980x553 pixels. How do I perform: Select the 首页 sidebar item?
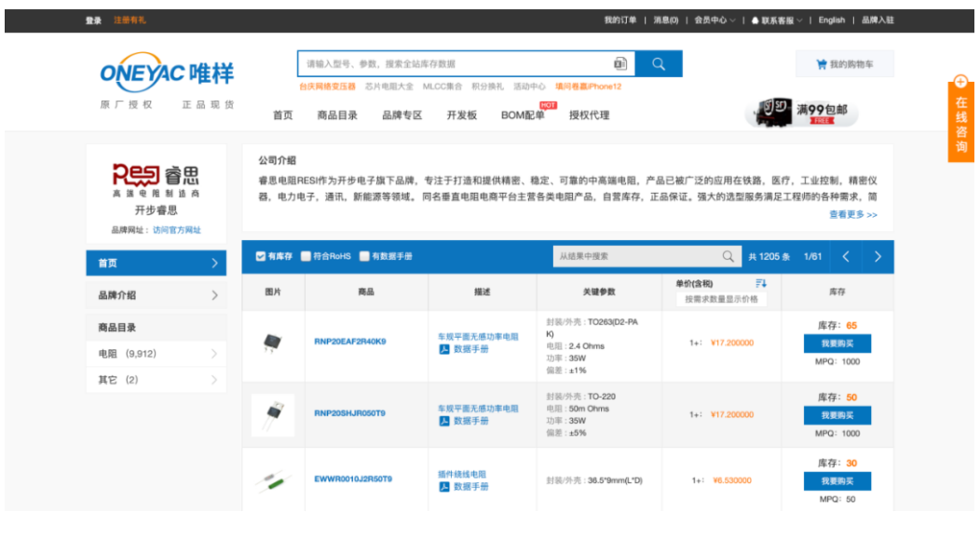(x=157, y=263)
